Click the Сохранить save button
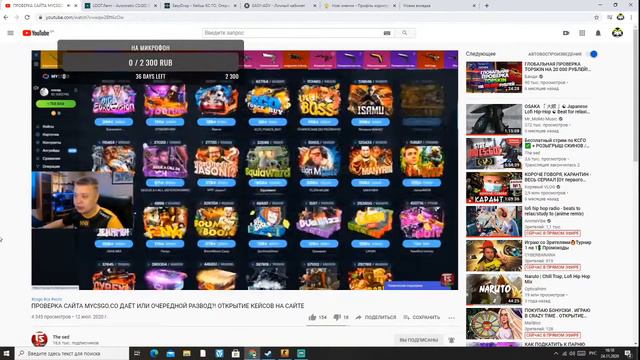This screenshot has height=360, width=640. (x=422, y=317)
